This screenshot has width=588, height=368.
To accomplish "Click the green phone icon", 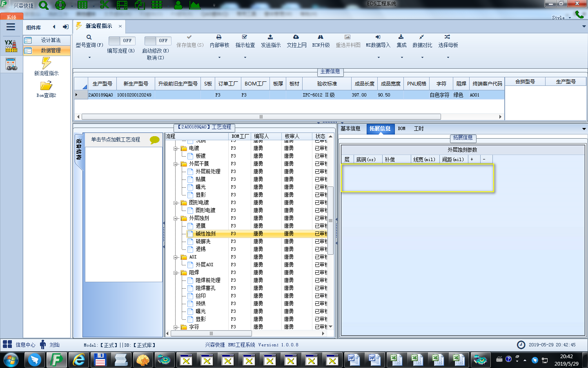I will 579,15.
